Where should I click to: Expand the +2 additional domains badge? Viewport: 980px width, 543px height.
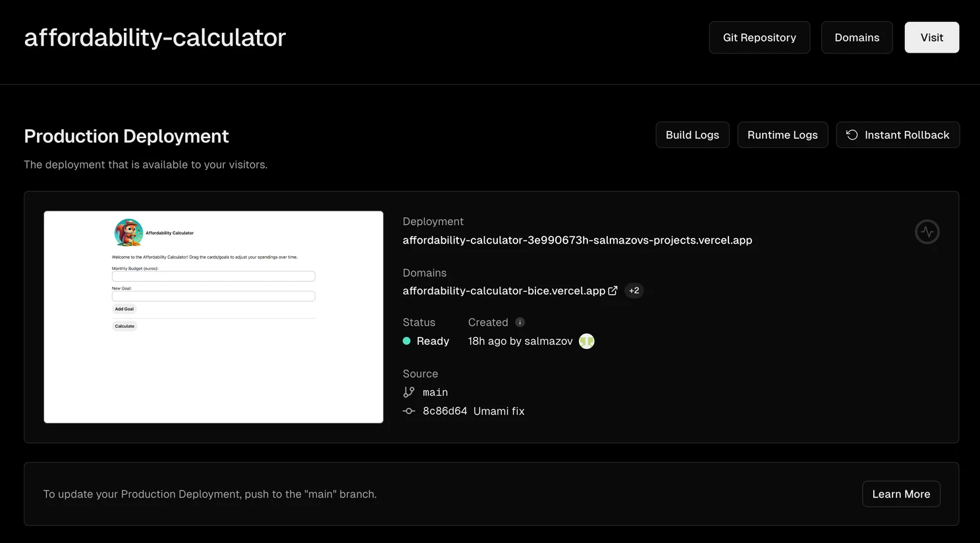634,290
